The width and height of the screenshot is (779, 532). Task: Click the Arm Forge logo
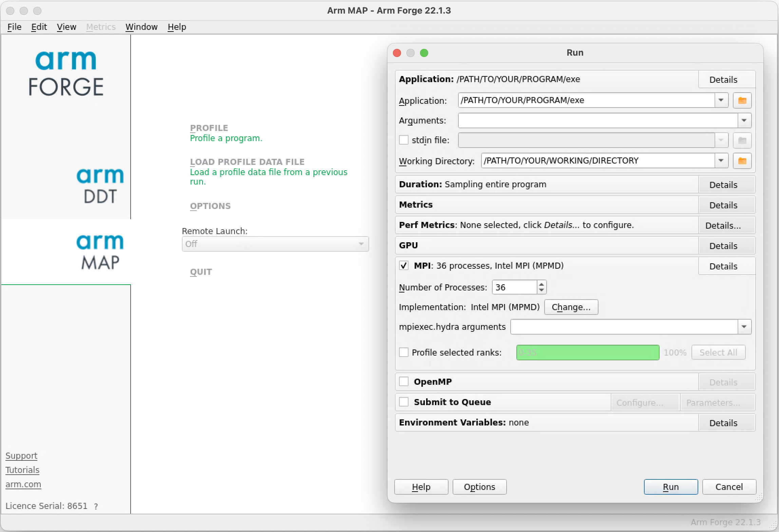tap(66, 72)
